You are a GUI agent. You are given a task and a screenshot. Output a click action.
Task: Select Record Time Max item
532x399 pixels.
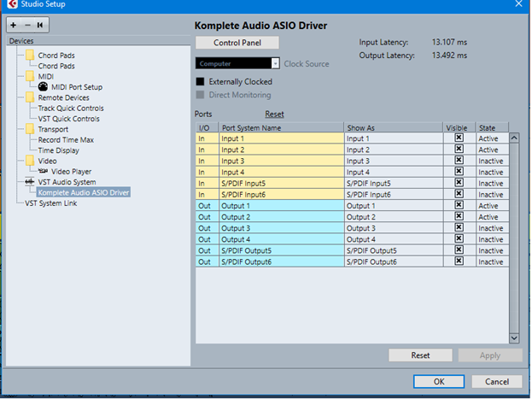pos(66,140)
